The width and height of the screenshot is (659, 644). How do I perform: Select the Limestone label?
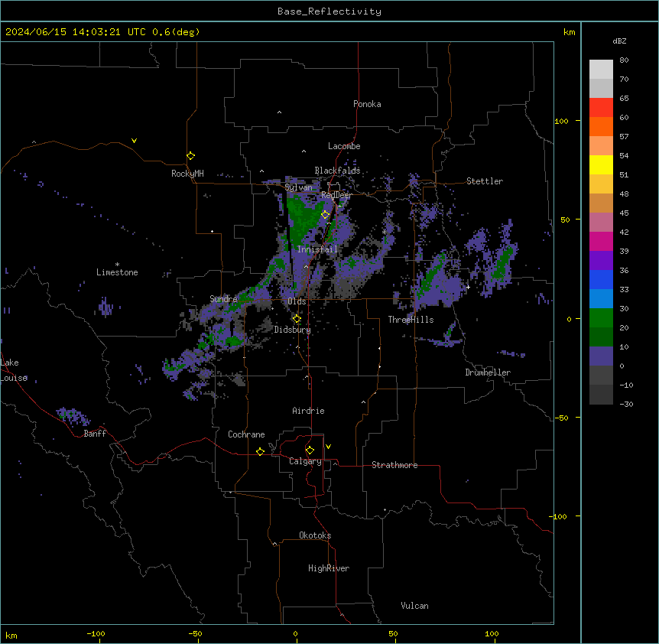click(117, 272)
